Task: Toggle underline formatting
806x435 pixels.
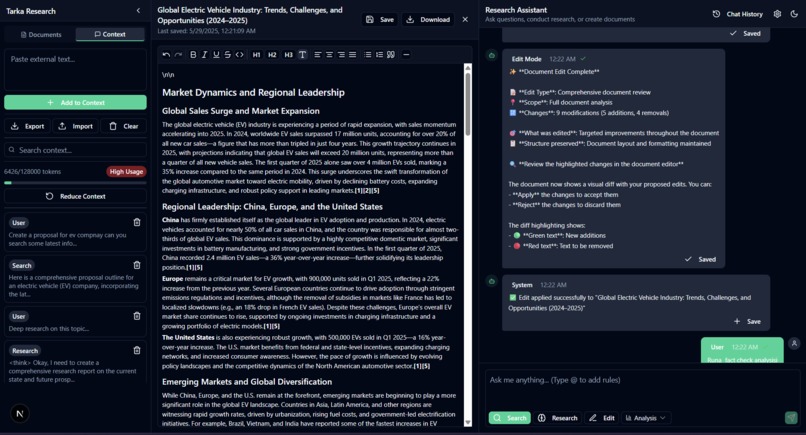Action: (216, 55)
